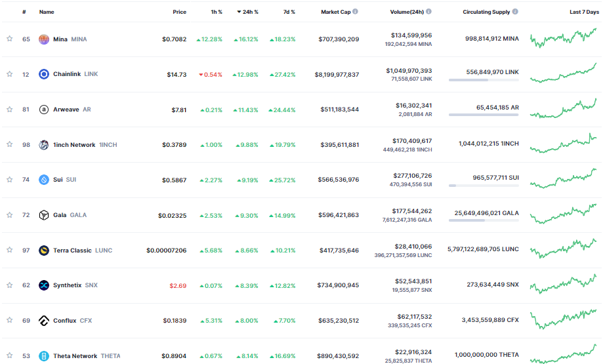Click Terra Classic price $0.00007206
The height and width of the screenshot is (364, 603).
(167, 251)
